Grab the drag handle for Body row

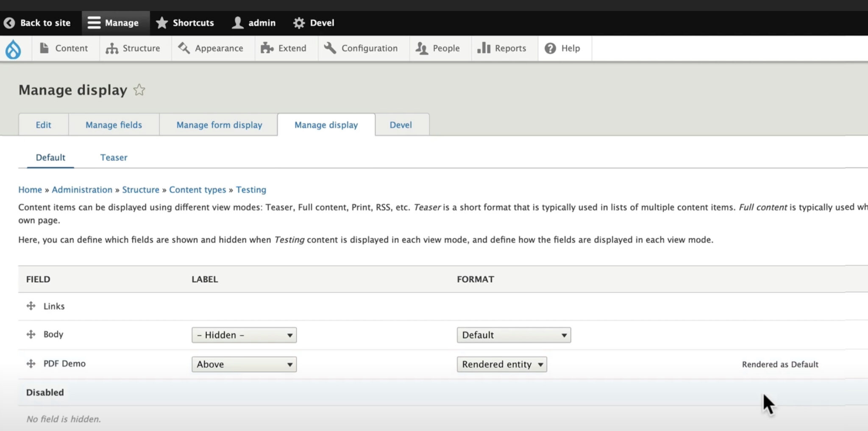[31, 334]
